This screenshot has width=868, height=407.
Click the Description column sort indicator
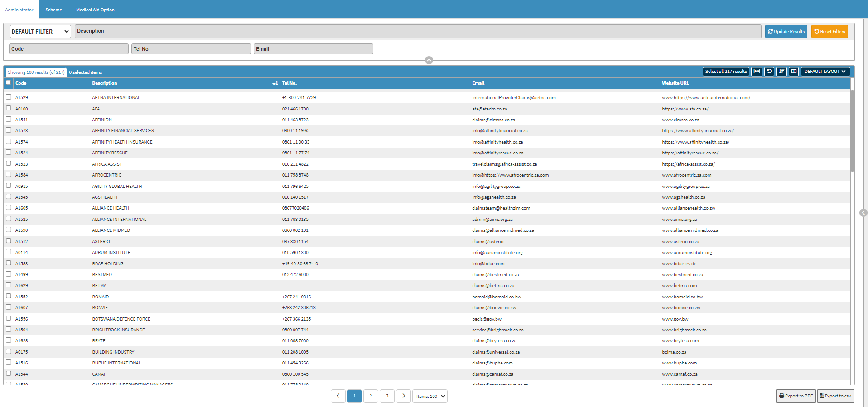coord(275,84)
